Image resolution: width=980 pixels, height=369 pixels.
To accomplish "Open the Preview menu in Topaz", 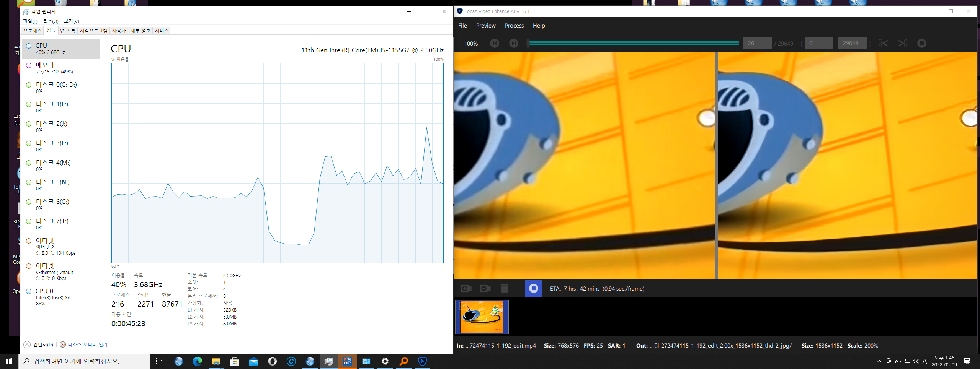I will coord(486,26).
